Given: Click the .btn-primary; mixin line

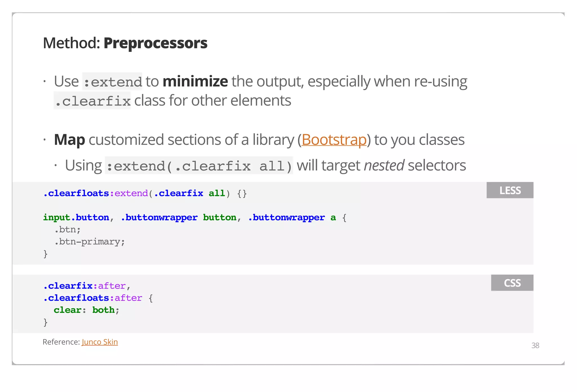Looking at the screenshot, I should pyautogui.click(x=89, y=242).
